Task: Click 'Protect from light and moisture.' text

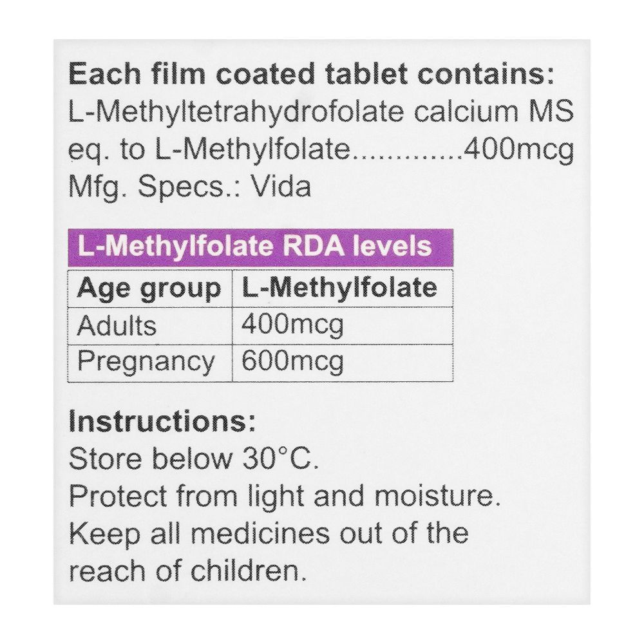Action: tap(285, 497)
